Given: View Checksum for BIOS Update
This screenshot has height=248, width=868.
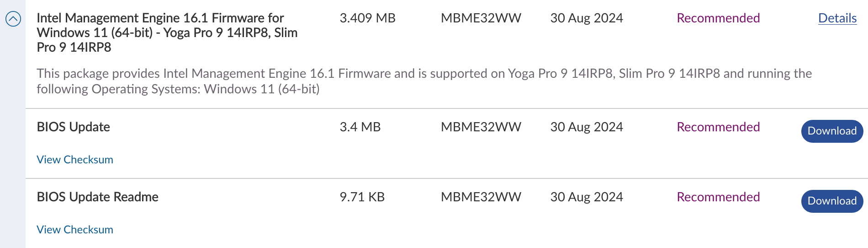Looking at the screenshot, I should (x=75, y=160).
